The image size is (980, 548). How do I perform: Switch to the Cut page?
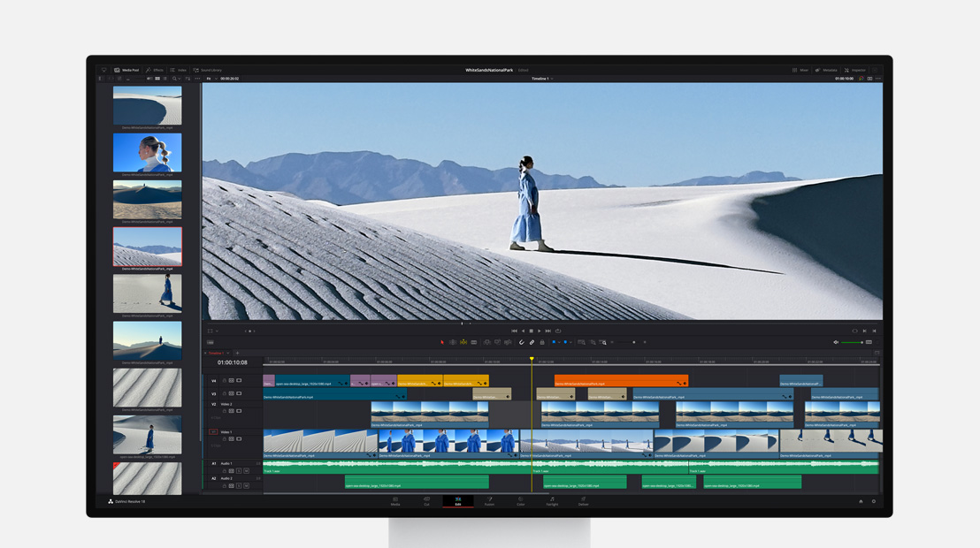[x=426, y=502]
